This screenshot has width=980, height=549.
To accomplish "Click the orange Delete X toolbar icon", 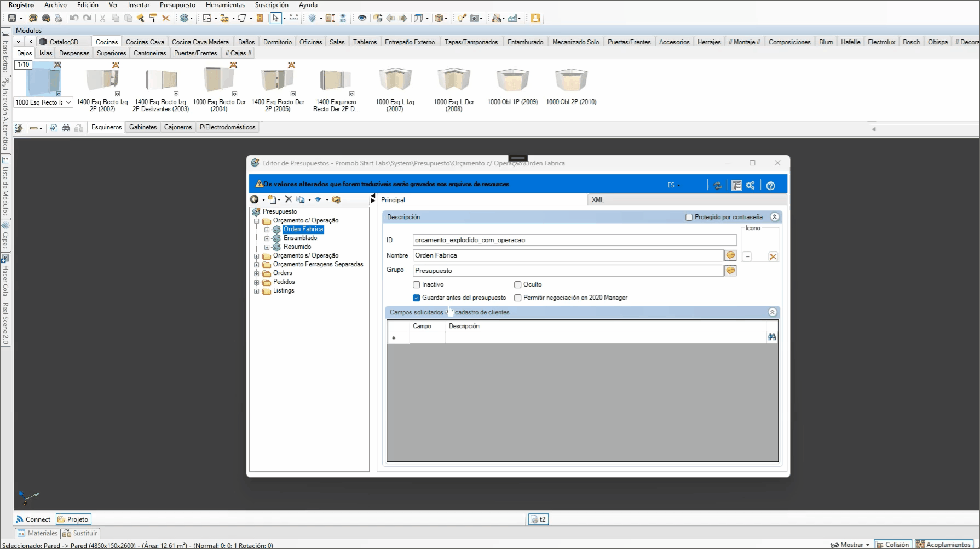I will click(166, 18).
